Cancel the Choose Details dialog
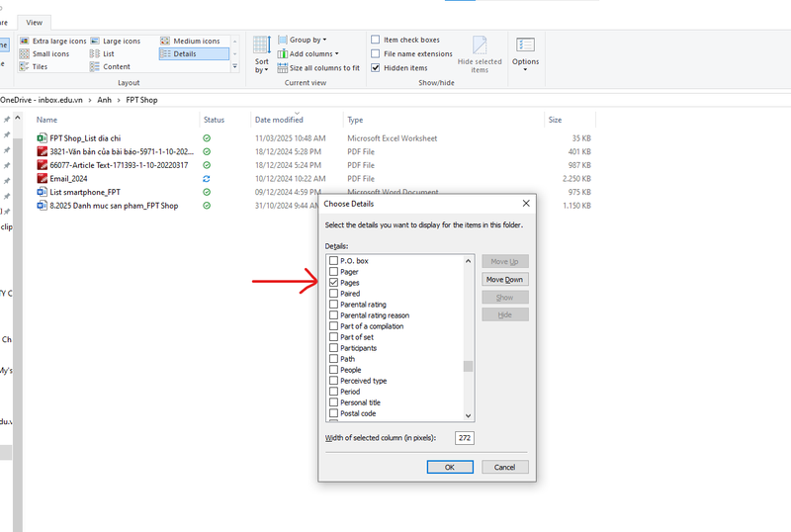The image size is (791, 532). click(505, 467)
